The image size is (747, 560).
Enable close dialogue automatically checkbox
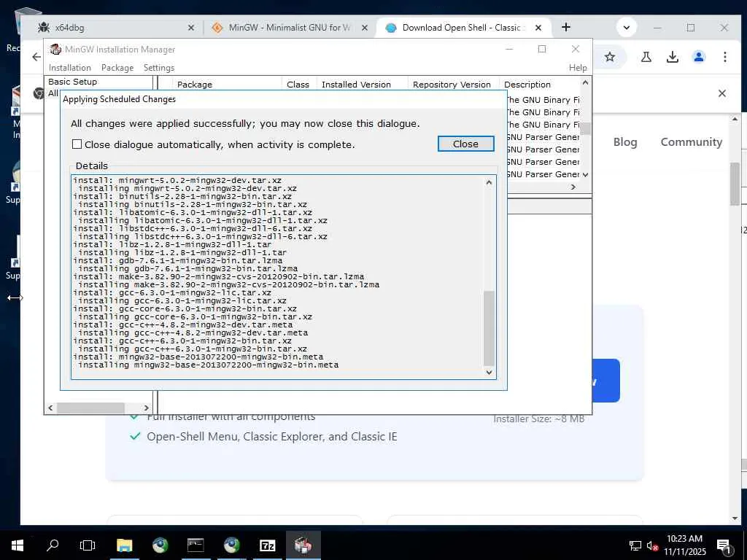[77, 144]
